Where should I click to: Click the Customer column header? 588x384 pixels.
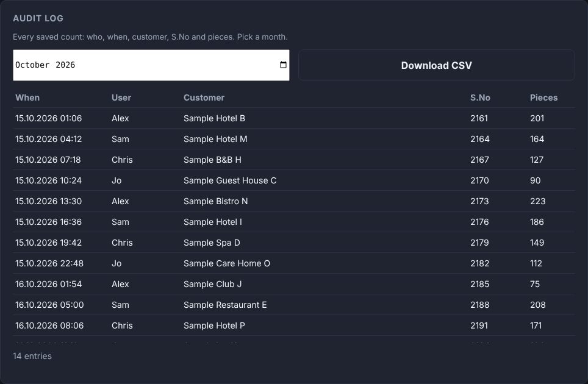pos(204,98)
